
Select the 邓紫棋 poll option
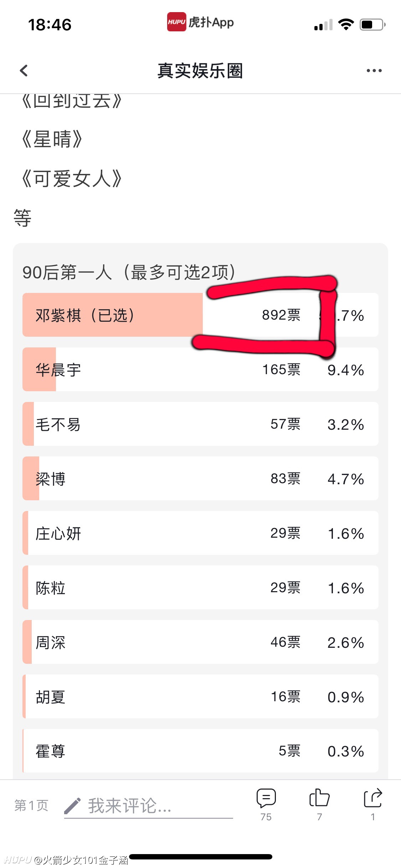(x=200, y=315)
